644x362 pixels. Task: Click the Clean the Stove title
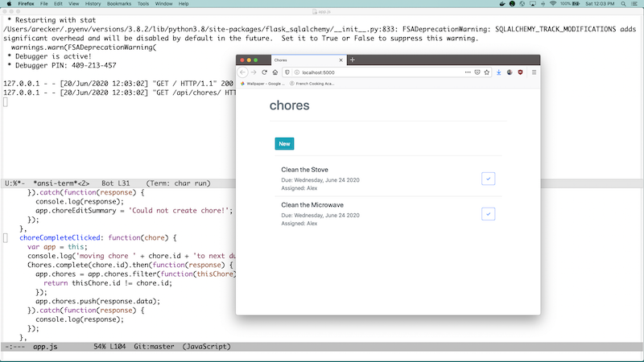pyautogui.click(x=304, y=170)
